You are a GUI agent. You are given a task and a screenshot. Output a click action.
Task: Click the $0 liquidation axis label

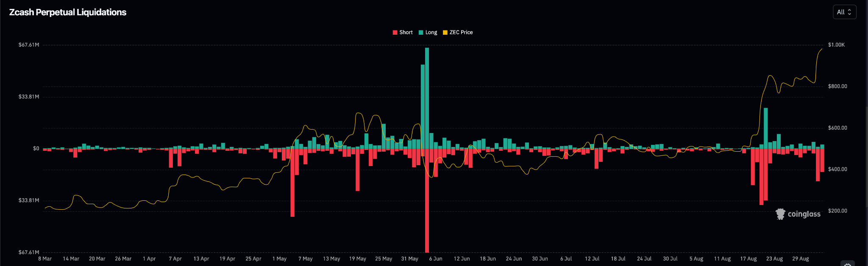coord(36,149)
